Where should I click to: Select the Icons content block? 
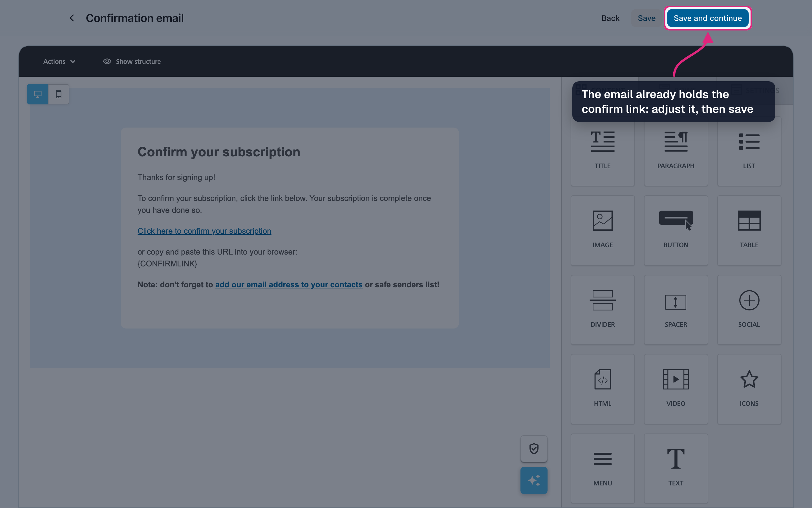pyautogui.click(x=749, y=389)
